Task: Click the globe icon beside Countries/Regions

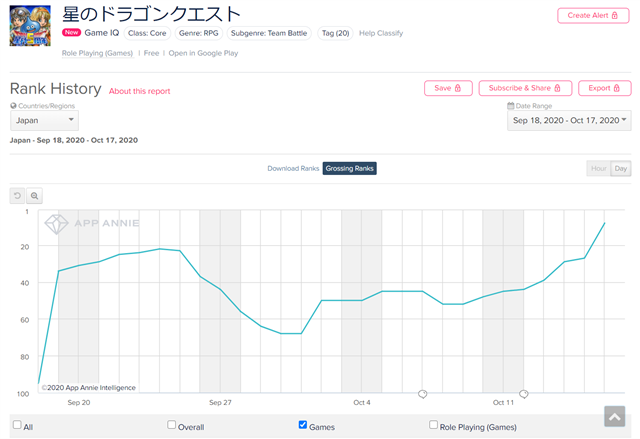Action: point(13,106)
